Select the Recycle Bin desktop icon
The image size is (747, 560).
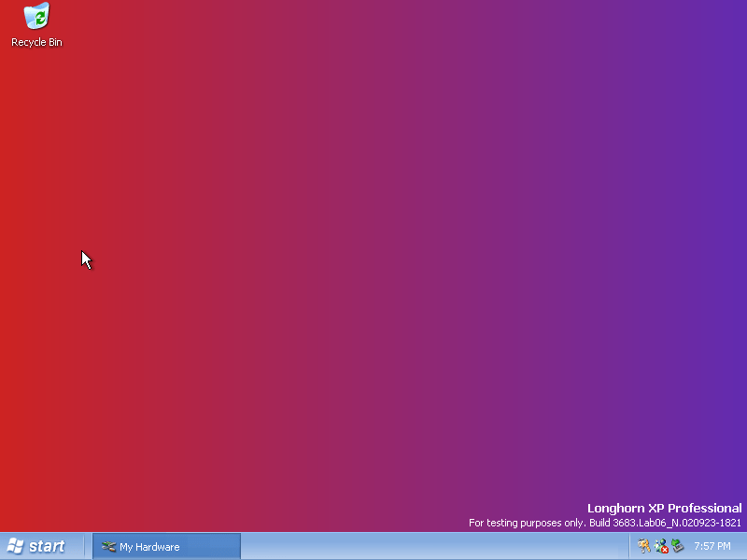pyautogui.click(x=36, y=17)
